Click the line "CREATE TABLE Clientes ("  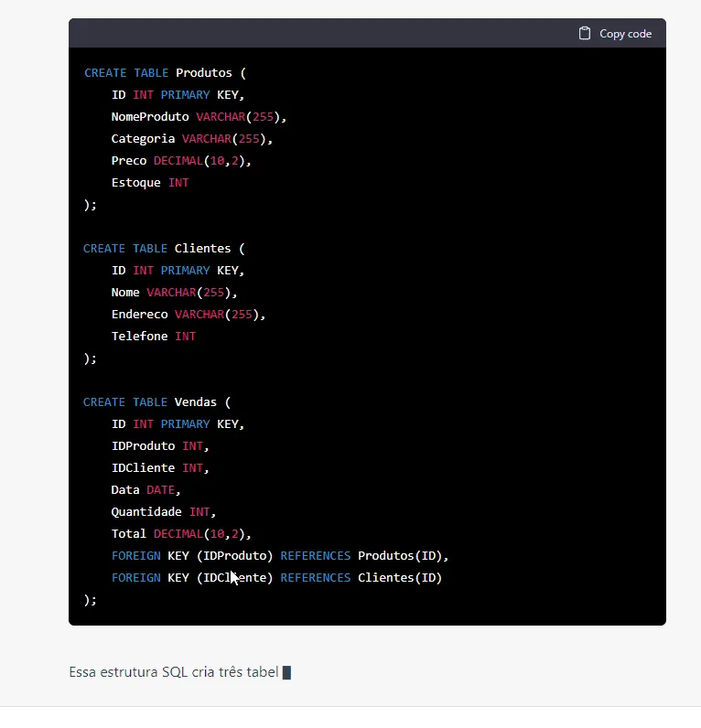point(164,249)
